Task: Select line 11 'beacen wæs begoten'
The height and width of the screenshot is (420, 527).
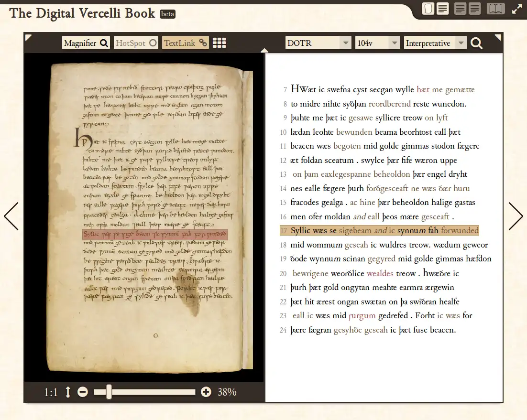Action: tap(380, 146)
